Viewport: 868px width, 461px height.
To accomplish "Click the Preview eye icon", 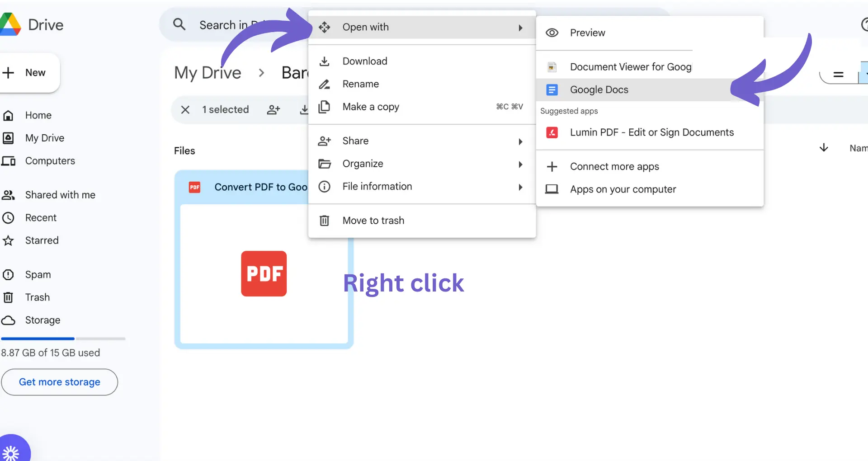I will [552, 33].
